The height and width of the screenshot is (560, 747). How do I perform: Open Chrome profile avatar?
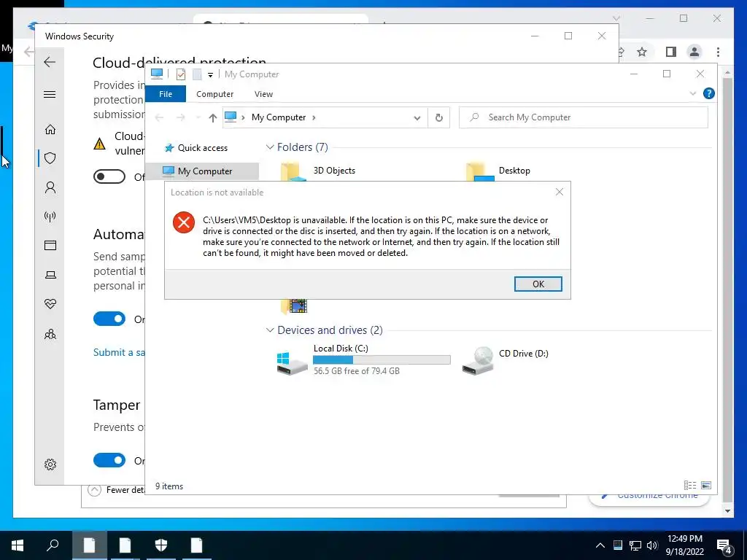click(x=694, y=52)
